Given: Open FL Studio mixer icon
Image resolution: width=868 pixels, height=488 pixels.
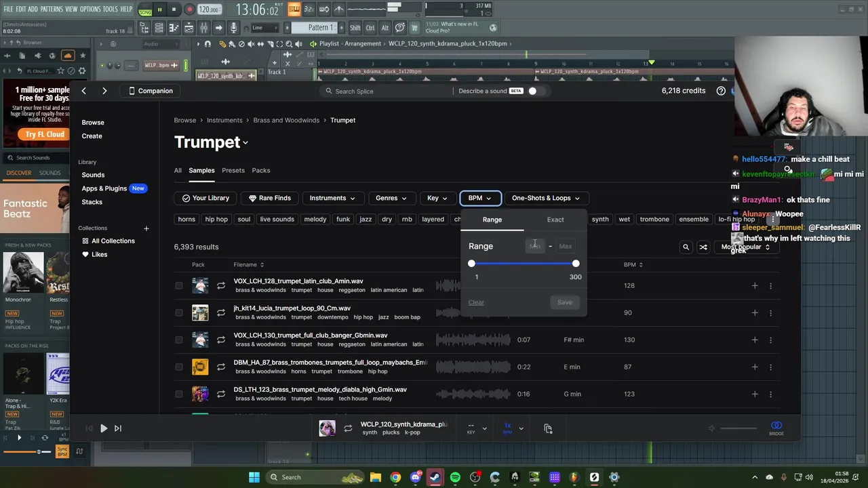Looking at the screenshot, I should 203,28.
